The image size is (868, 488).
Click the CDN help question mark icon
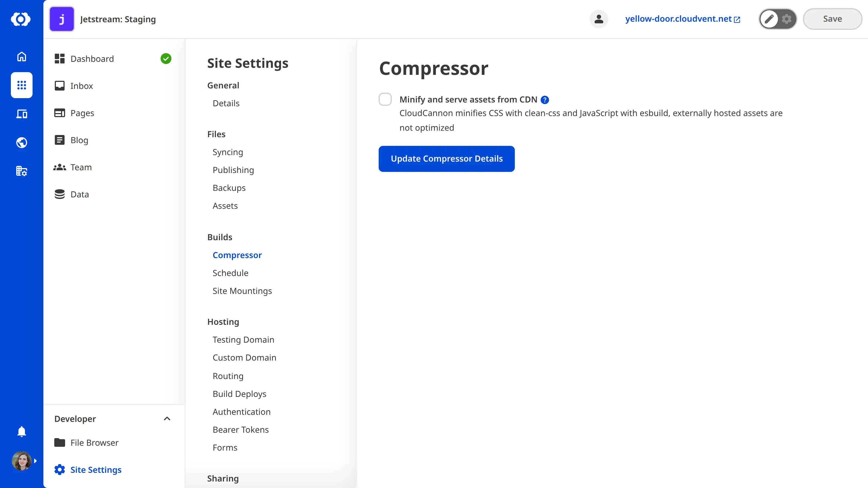pyautogui.click(x=544, y=100)
